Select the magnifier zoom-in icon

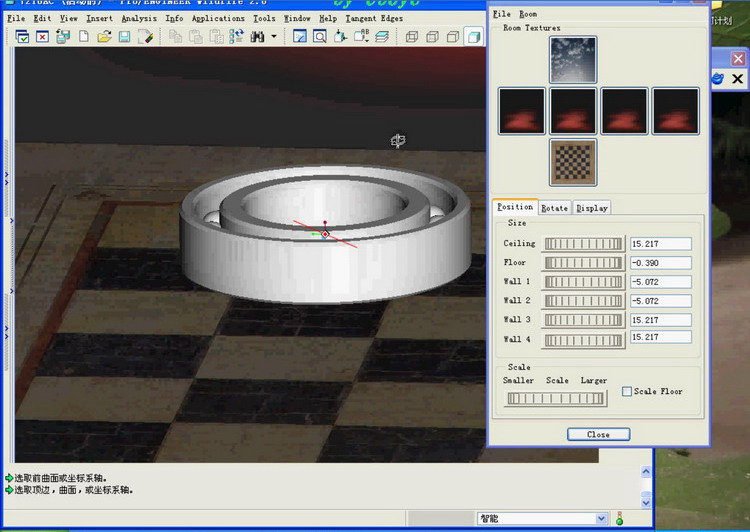[320, 37]
